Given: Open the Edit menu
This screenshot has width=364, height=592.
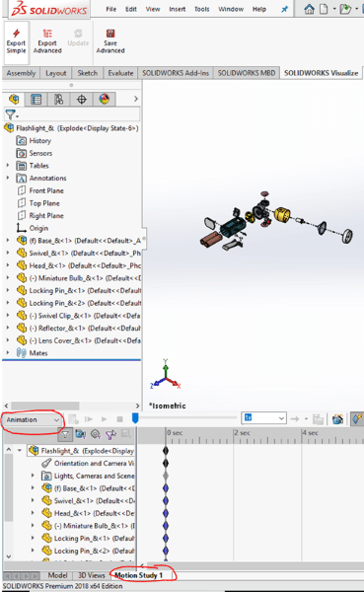Looking at the screenshot, I should tap(131, 9).
